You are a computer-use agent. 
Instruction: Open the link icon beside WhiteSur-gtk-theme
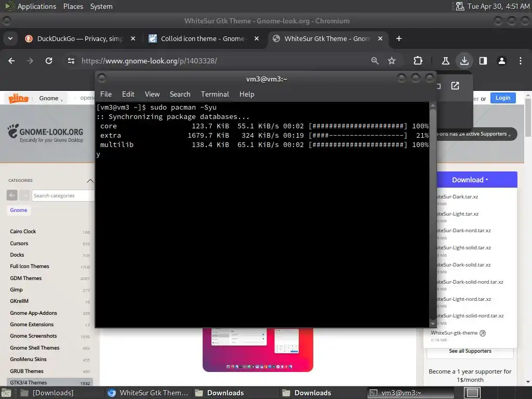pos(483,333)
